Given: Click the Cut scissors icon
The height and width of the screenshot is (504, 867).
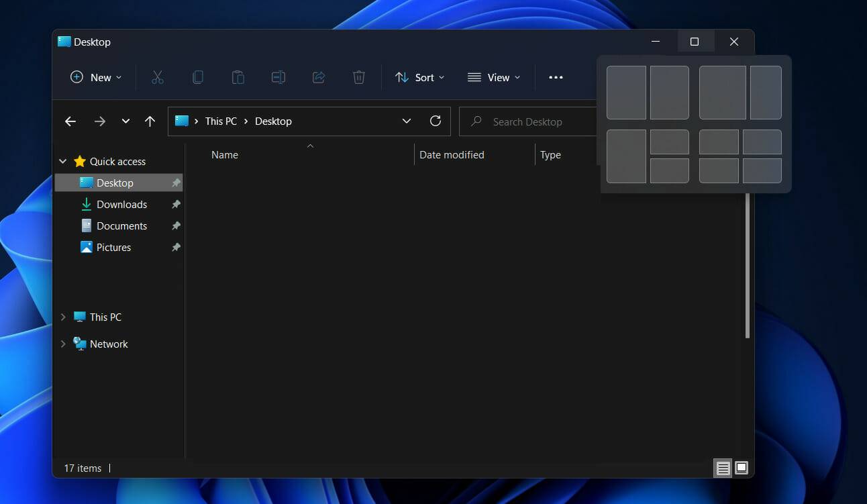Looking at the screenshot, I should click(158, 77).
